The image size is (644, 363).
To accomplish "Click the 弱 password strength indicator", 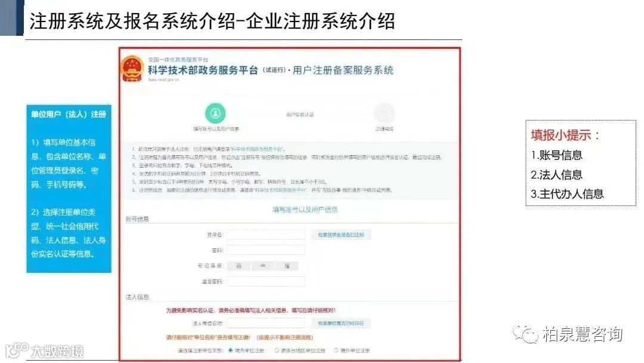I will click(x=239, y=266).
